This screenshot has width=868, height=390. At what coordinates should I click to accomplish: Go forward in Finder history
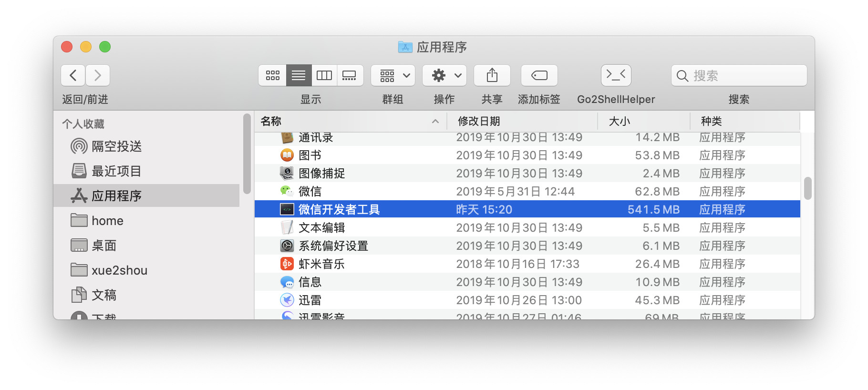click(98, 75)
